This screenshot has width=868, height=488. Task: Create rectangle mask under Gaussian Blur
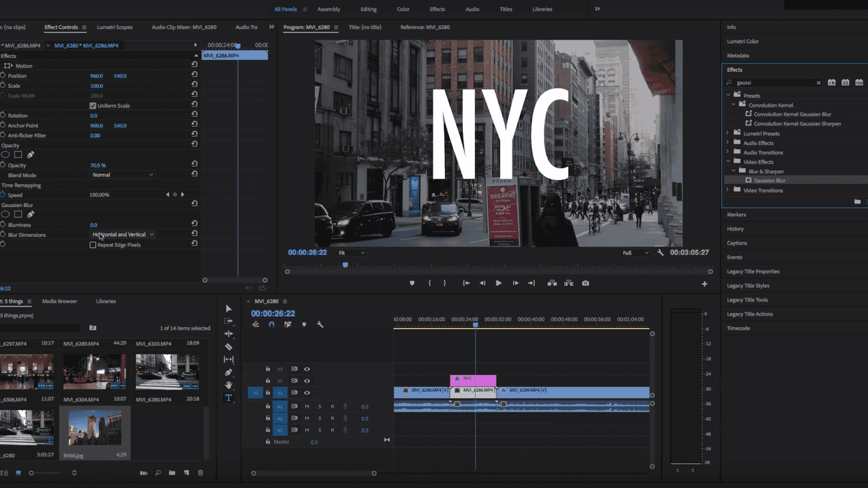point(18,215)
